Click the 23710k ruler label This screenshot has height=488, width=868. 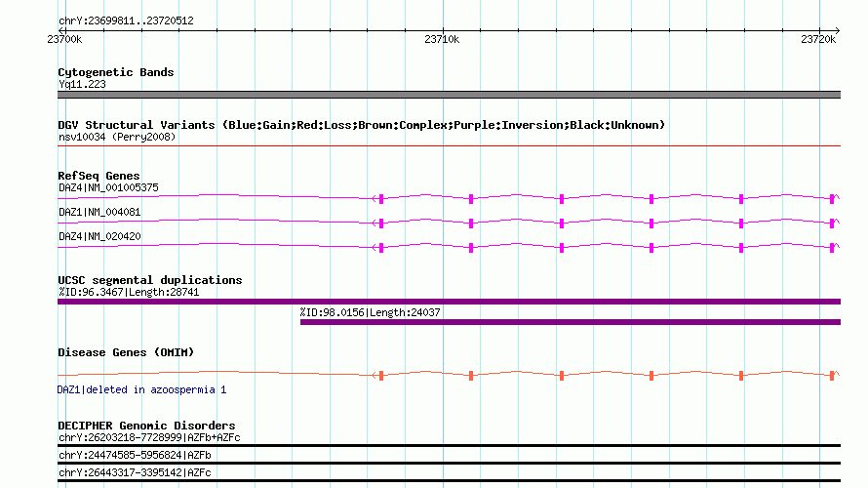[x=442, y=39]
